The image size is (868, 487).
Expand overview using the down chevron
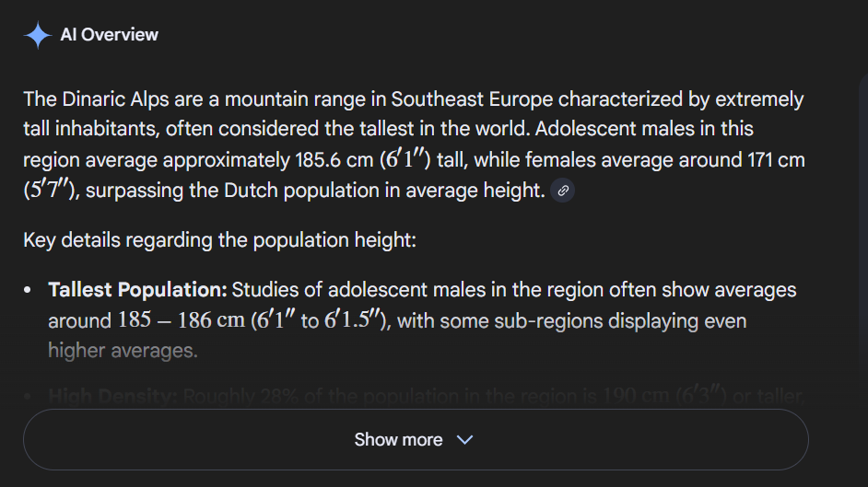[x=464, y=440]
